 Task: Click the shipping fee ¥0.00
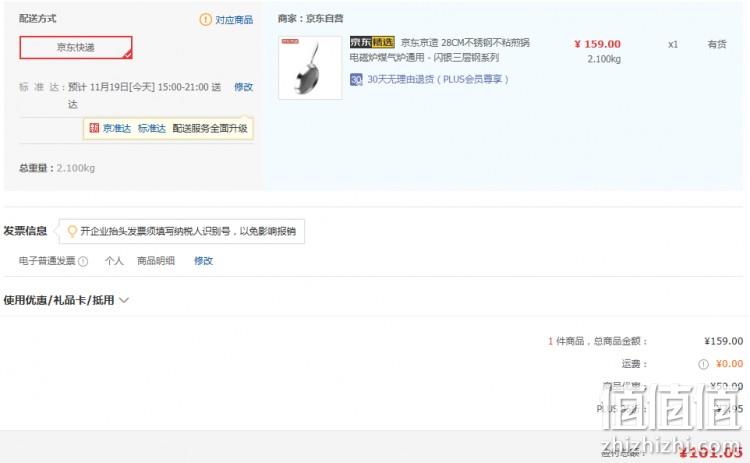click(729, 364)
